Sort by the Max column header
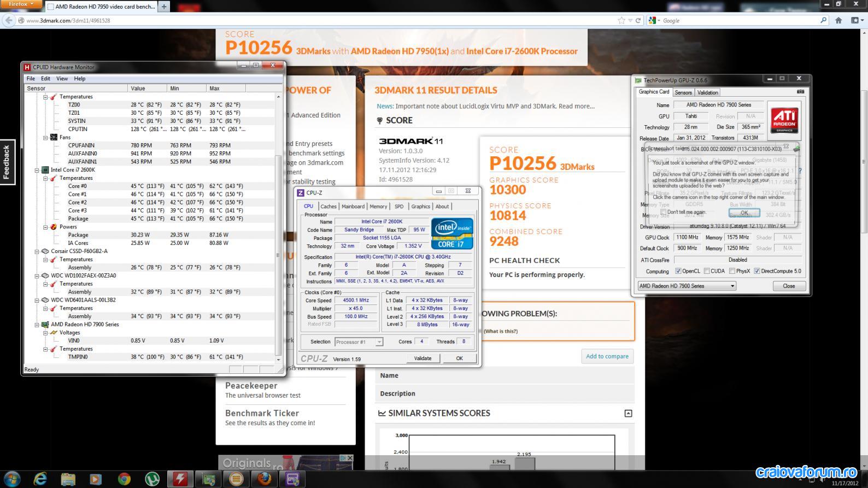 [226, 88]
